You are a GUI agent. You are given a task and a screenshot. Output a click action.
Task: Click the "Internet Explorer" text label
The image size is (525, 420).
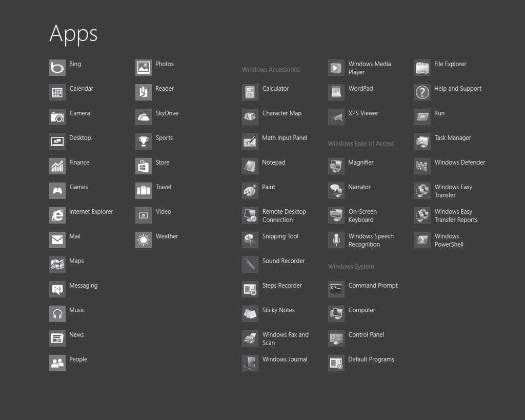coord(91,212)
